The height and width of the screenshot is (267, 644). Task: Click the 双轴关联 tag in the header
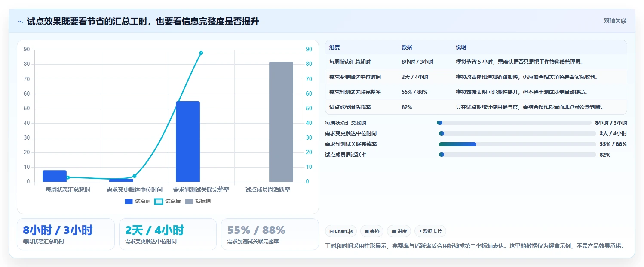click(615, 21)
